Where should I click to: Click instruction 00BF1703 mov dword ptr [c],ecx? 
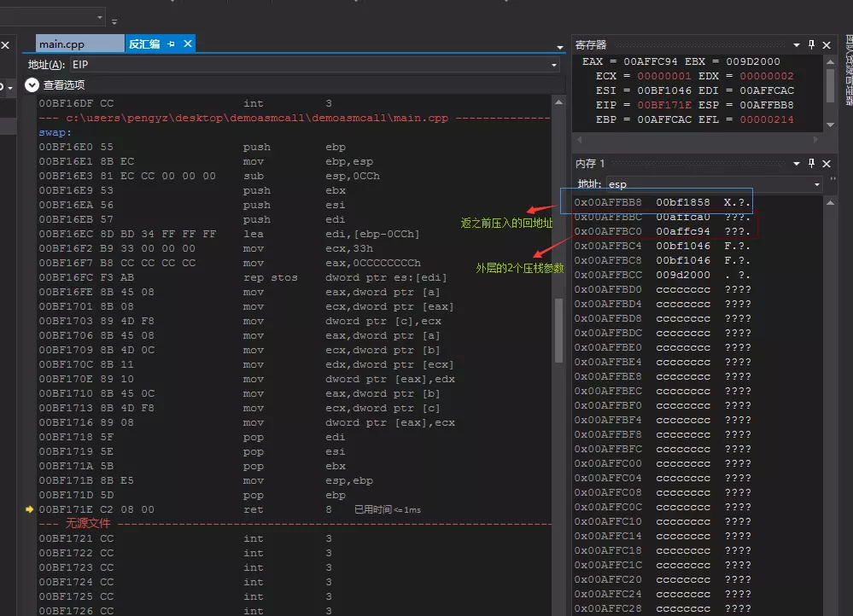tap(239, 321)
